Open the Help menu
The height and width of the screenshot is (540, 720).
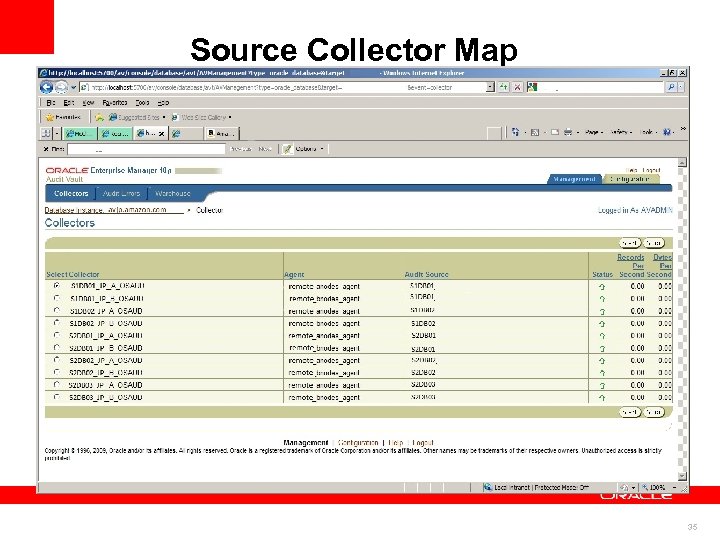coord(163,103)
